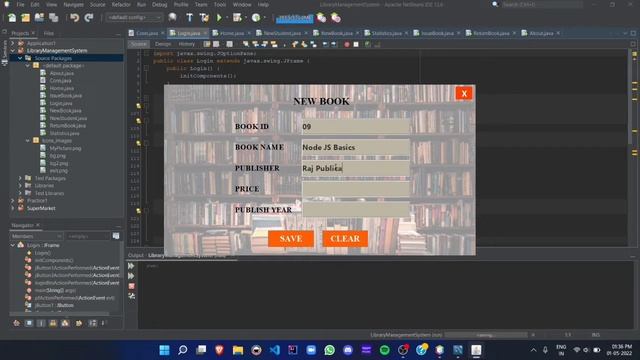Click the BOOK ID input field
The height and width of the screenshot is (360, 640).
pyautogui.click(x=356, y=127)
